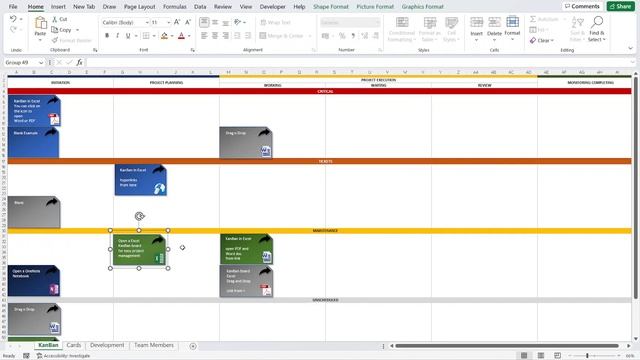Screen dimensions: 640x360
Task: Expand the Fill Color options arrow
Action: click(172, 36)
